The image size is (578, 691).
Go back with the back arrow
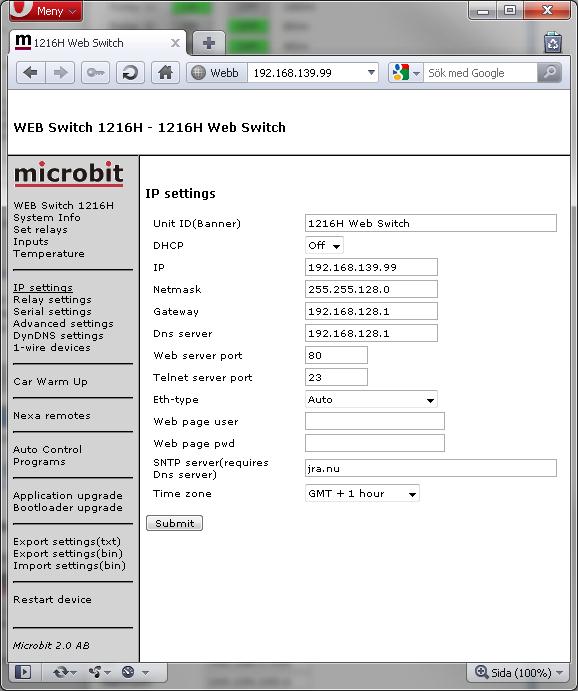click(x=30, y=73)
